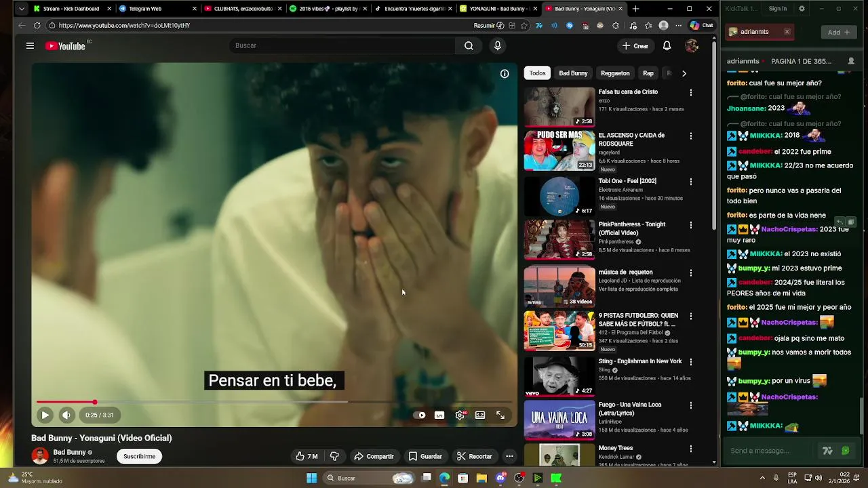Click the Recortar clip button
This screenshot has height=488, width=868.
474,456
